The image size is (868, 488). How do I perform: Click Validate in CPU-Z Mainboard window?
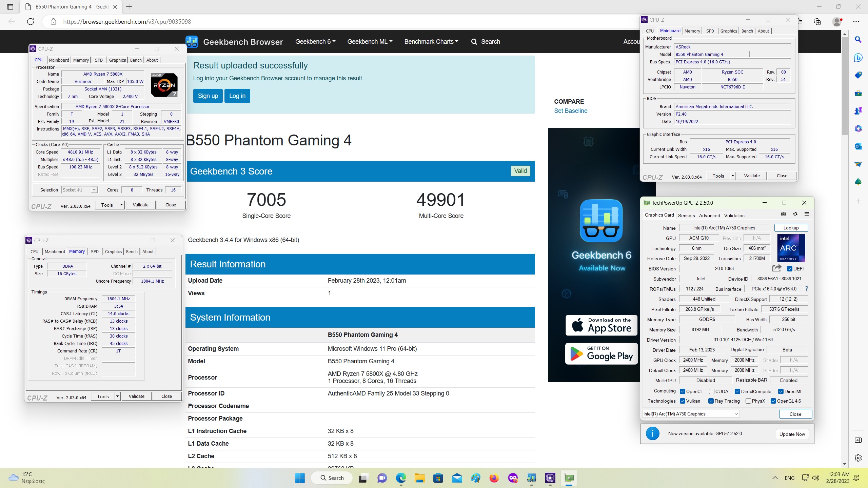coord(752,176)
